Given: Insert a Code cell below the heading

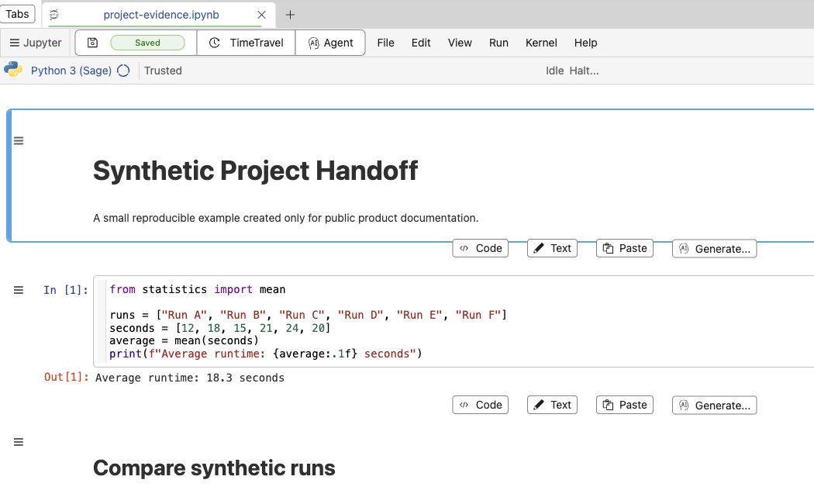Looking at the screenshot, I should [480, 248].
